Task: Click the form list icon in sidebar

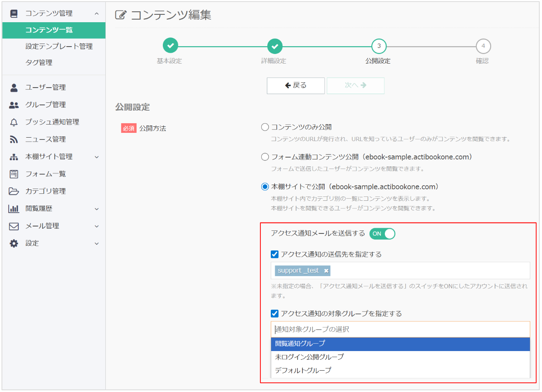Action: pyautogui.click(x=14, y=174)
